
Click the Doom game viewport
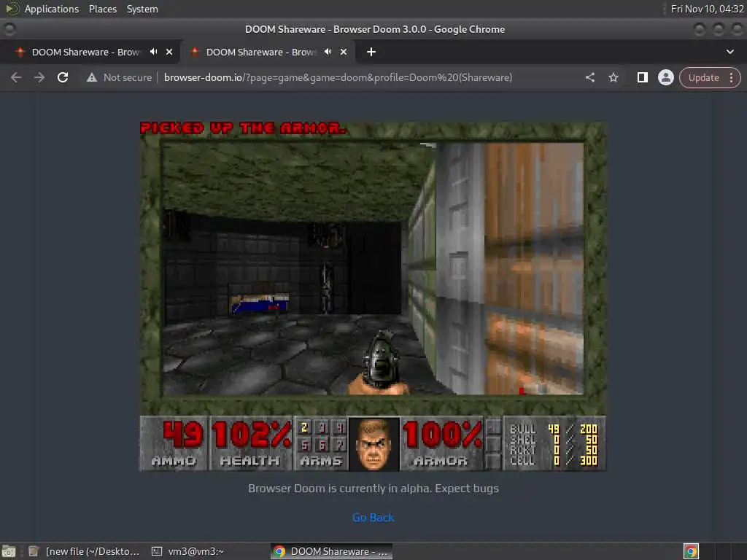click(373, 268)
